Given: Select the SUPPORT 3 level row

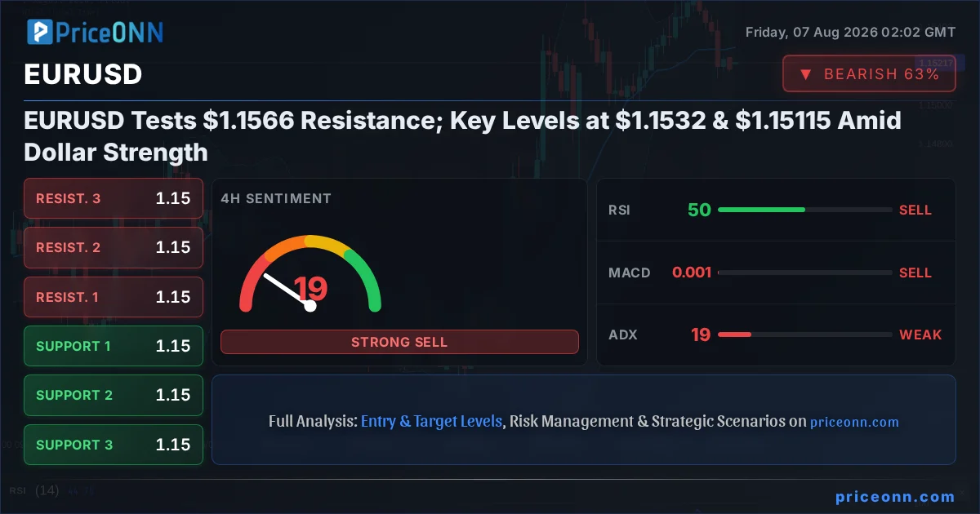Looking at the screenshot, I should tap(114, 445).
